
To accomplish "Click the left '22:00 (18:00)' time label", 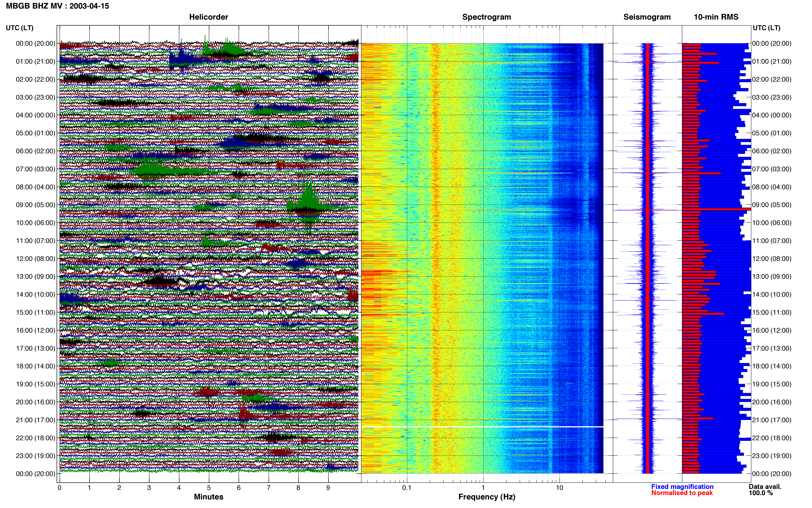I will 36,438.
